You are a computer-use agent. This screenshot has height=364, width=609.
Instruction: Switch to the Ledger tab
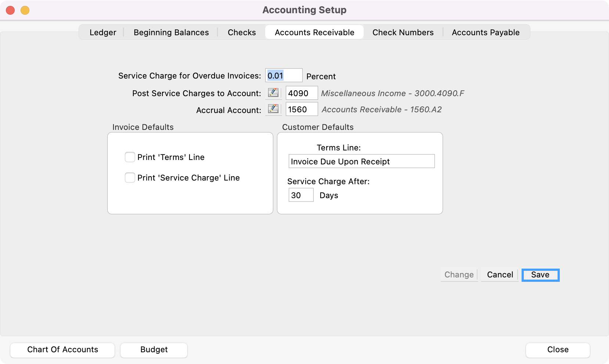pos(103,32)
